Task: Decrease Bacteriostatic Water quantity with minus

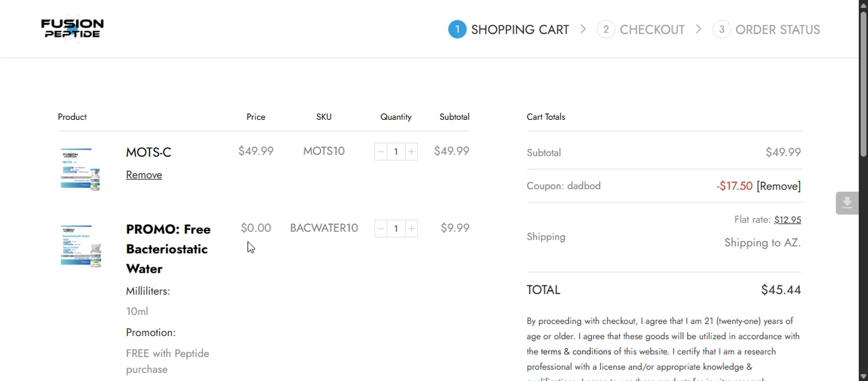Action: coord(381,229)
